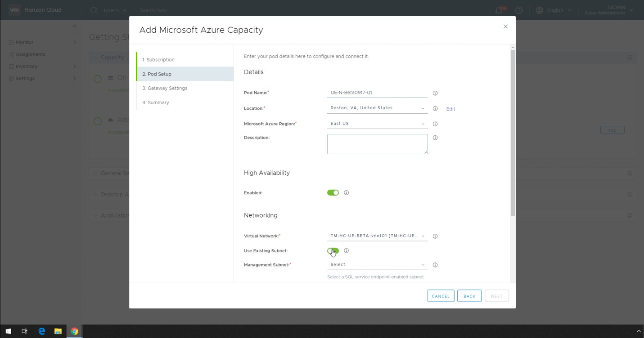Click the CANCEL button
This screenshot has height=338, width=644.
coord(441,296)
